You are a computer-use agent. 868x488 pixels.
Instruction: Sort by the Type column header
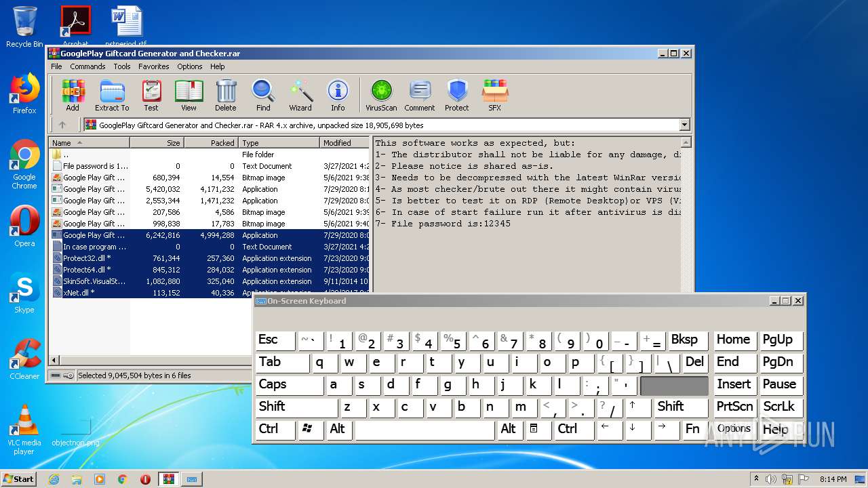pyautogui.click(x=279, y=143)
